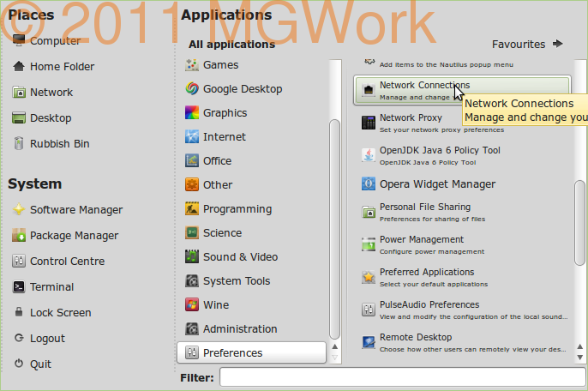Click 'Set your network proxy preferences' text

click(x=441, y=129)
